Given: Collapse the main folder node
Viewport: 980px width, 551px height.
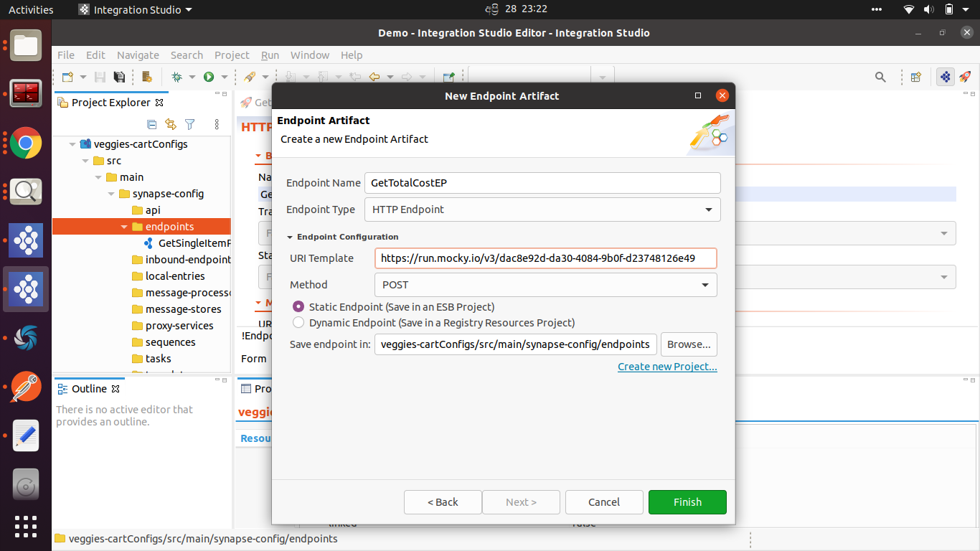Looking at the screenshot, I should coord(98,177).
